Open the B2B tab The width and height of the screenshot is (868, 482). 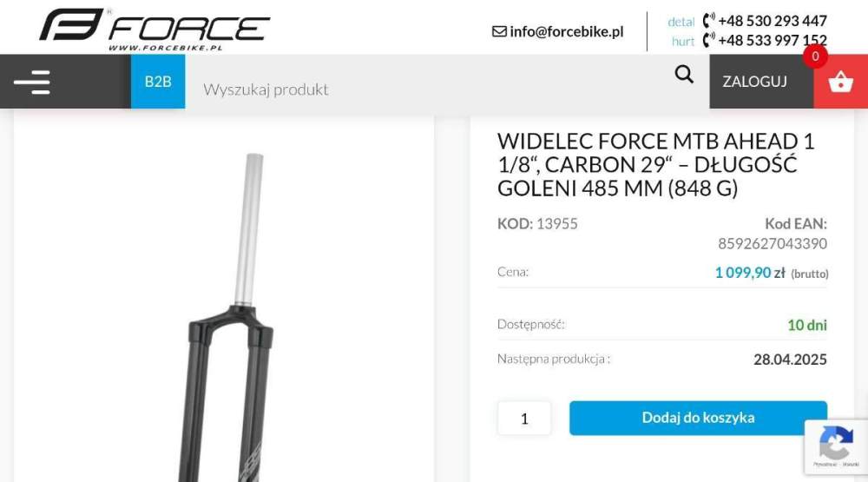[x=158, y=82]
